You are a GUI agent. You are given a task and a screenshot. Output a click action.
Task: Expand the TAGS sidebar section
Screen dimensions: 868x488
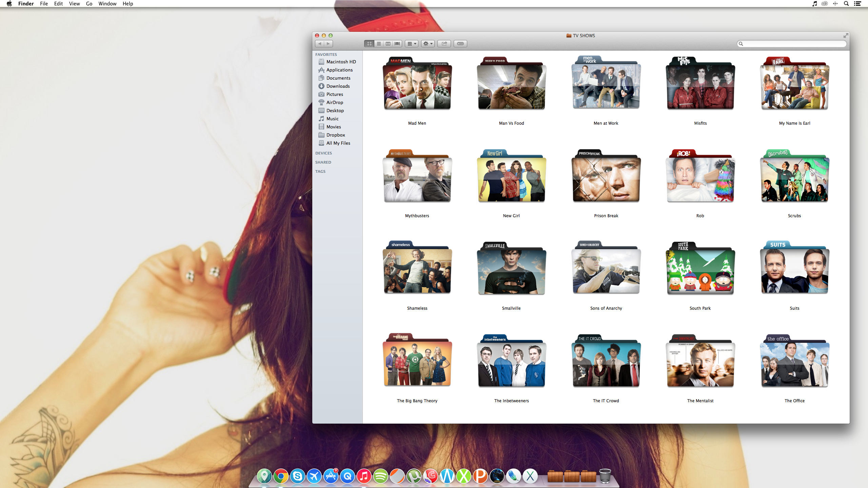pos(320,171)
